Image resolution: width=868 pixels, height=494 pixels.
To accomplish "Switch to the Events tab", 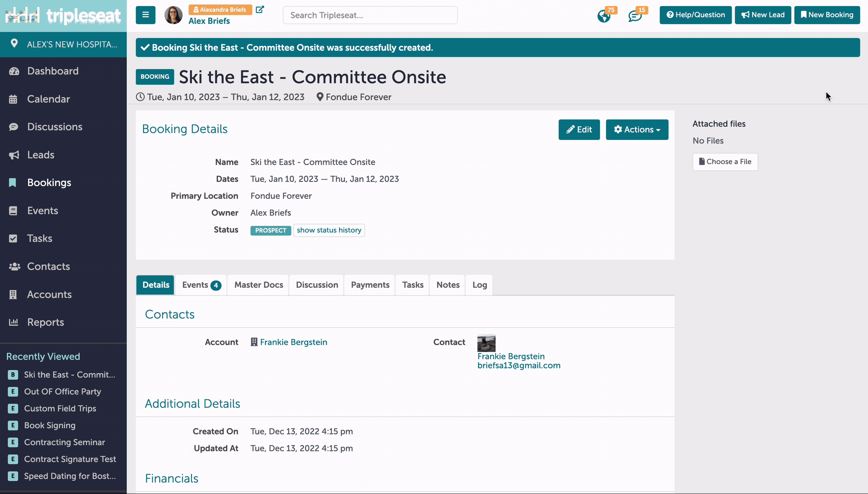I will click(x=201, y=285).
